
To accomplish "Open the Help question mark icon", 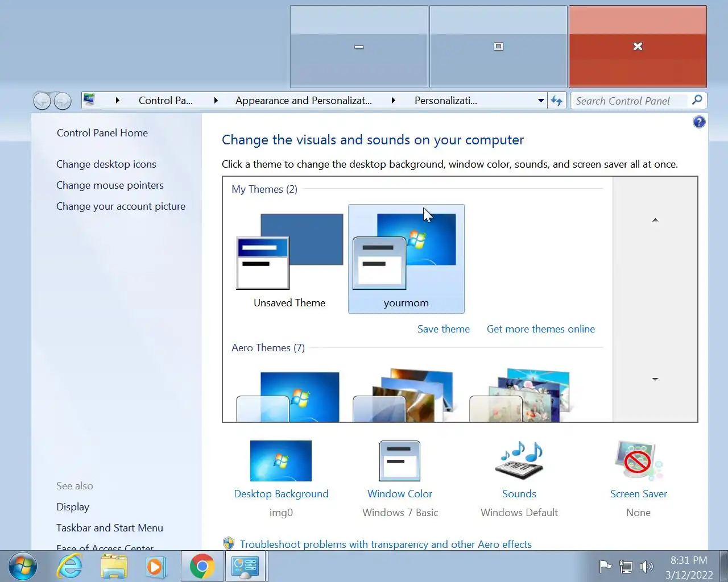I will tap(699, 122).
